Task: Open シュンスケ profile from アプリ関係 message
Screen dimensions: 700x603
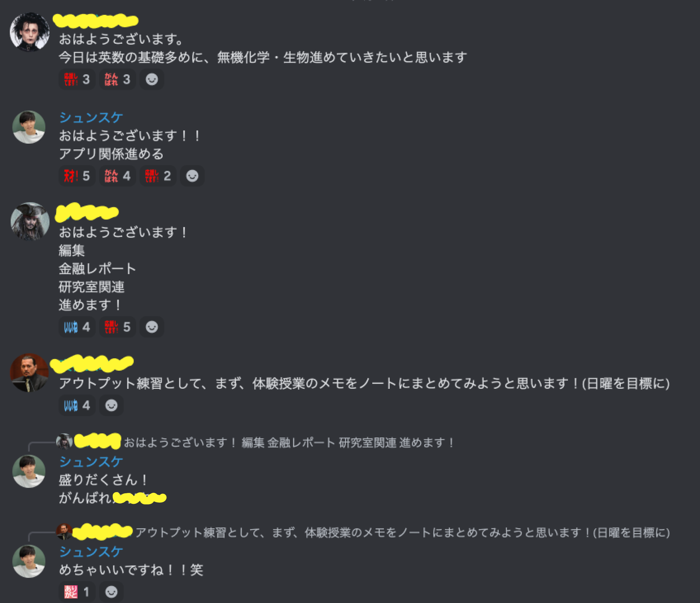Action: pyautogui.click(x=91, y=118)
